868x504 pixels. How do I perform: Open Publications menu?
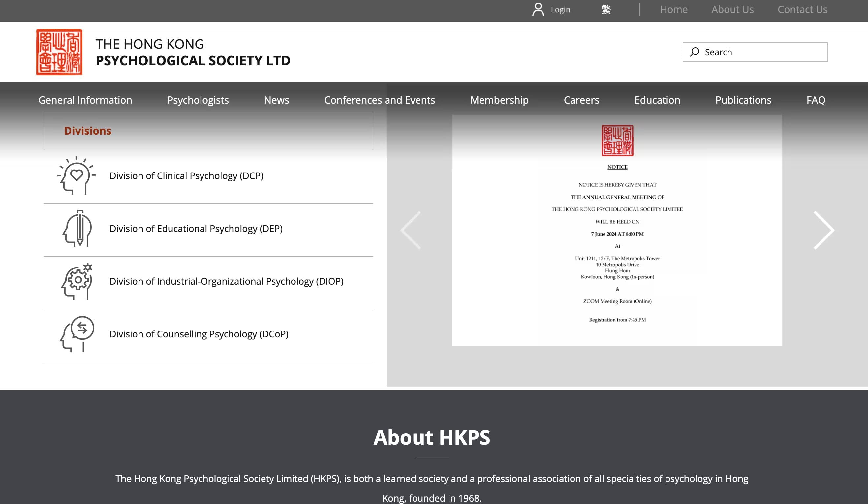743,100
